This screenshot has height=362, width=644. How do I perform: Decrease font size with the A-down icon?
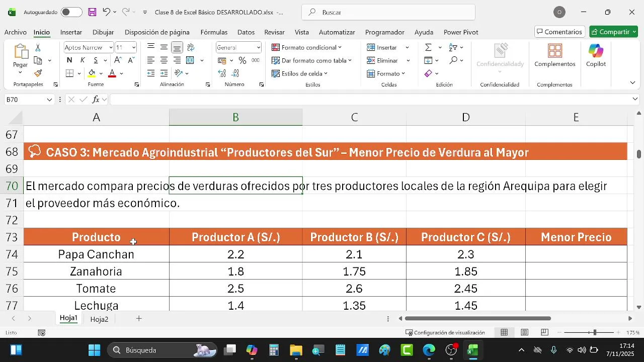coord(131,60)
